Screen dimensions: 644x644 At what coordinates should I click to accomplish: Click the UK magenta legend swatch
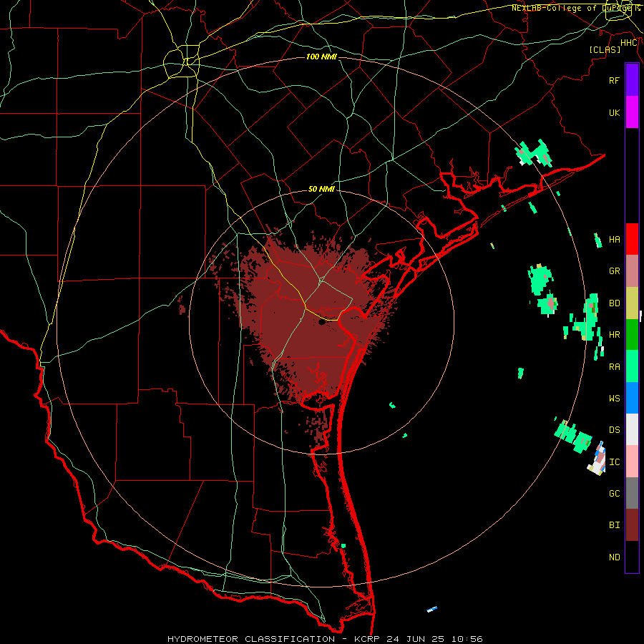point(632,112)
